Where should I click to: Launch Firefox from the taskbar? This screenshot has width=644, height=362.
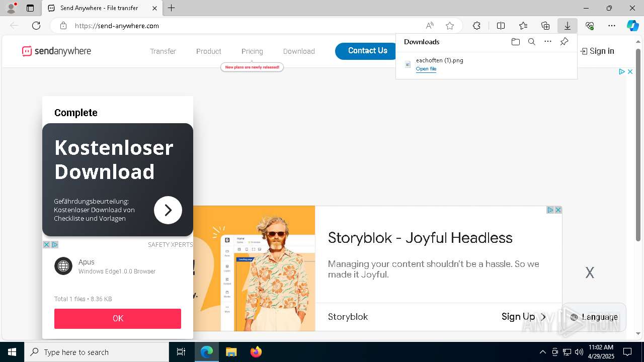(256, 352)
